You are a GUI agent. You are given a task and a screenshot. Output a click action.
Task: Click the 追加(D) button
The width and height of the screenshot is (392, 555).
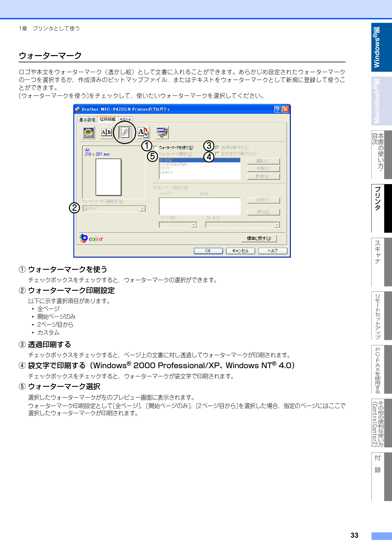[263, 212]
